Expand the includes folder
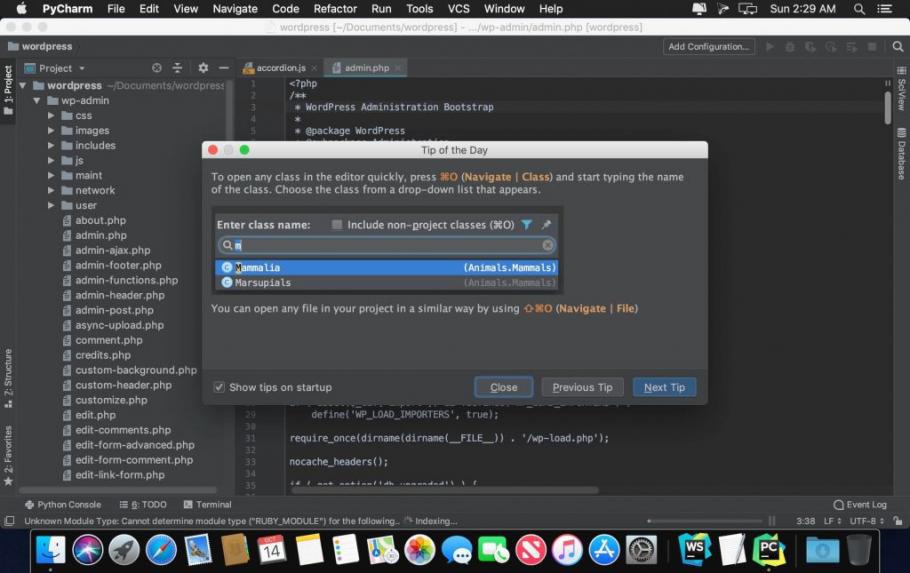 pos(51,145)
